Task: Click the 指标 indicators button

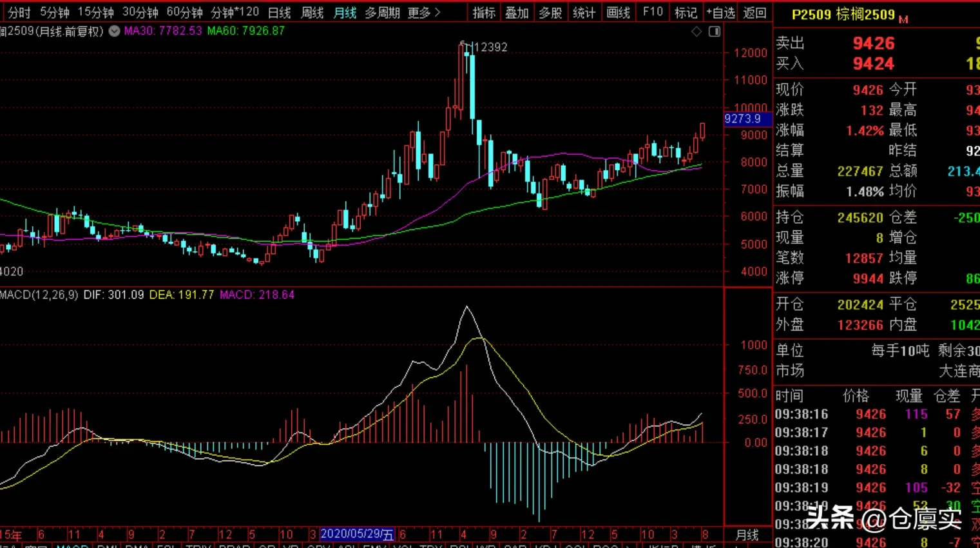Action: pos(484,12)
